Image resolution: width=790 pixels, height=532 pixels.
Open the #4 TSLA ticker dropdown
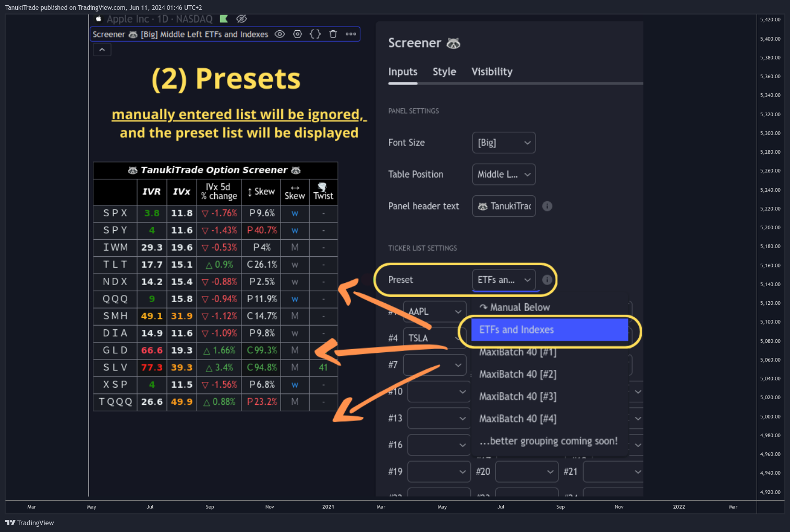point(434,338)
